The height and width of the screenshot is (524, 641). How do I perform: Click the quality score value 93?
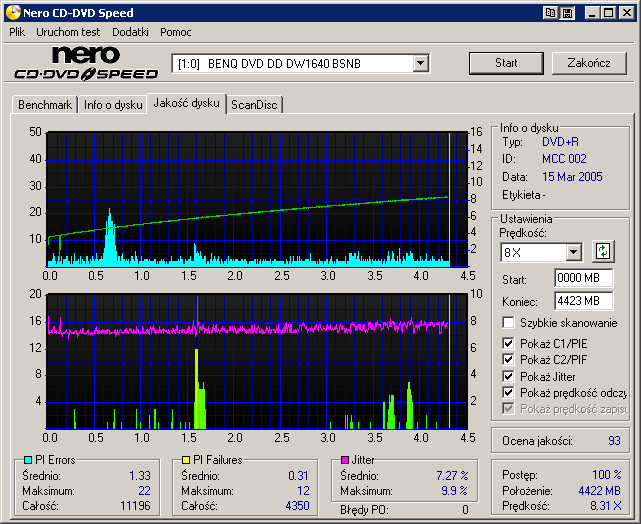(x=614, y=441)
